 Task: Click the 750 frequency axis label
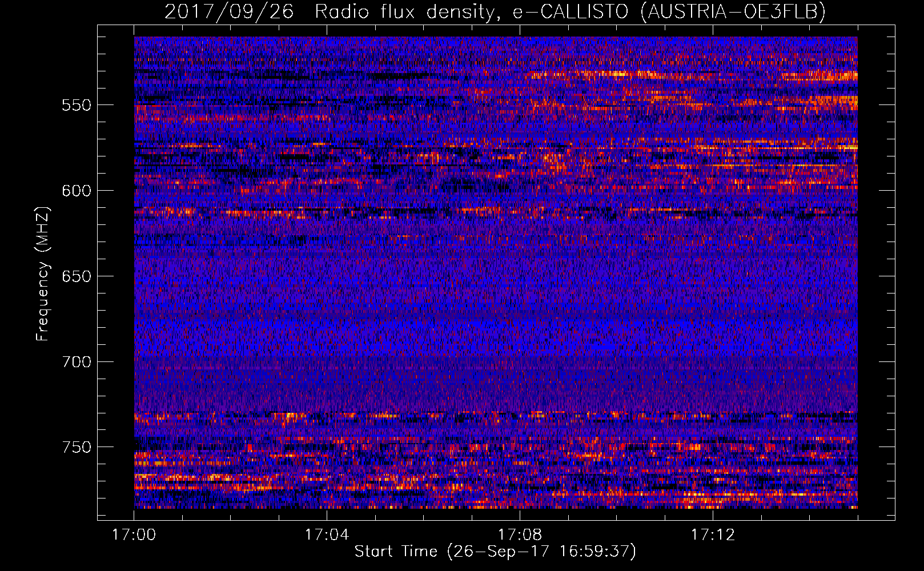coord(77,448)
